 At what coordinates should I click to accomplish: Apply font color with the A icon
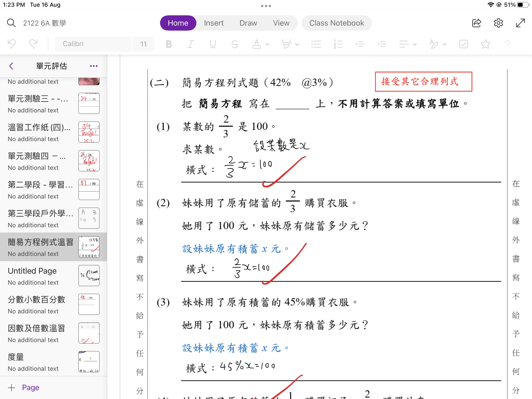pos(257,44)
